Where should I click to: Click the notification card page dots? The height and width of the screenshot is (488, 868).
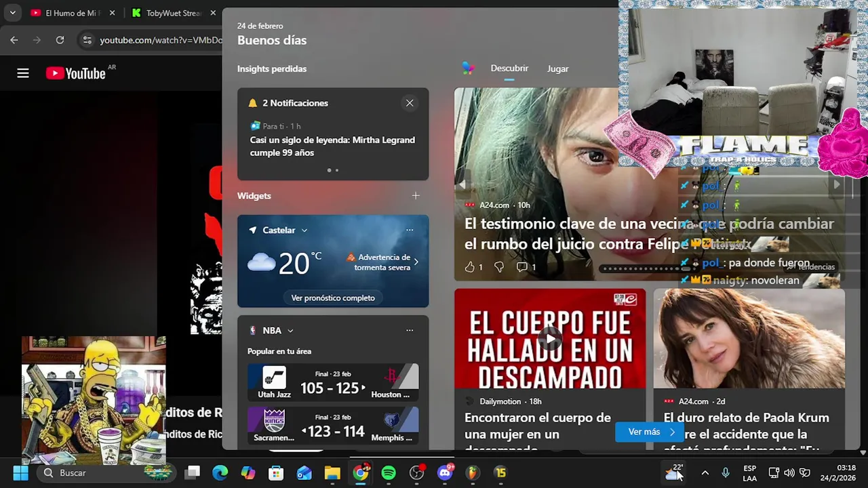333,170
